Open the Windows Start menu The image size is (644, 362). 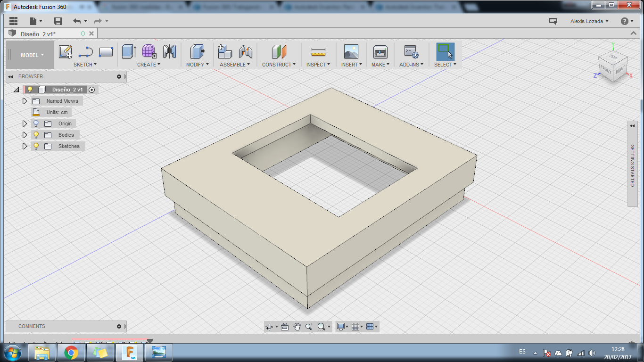click(x=12, y=352)
